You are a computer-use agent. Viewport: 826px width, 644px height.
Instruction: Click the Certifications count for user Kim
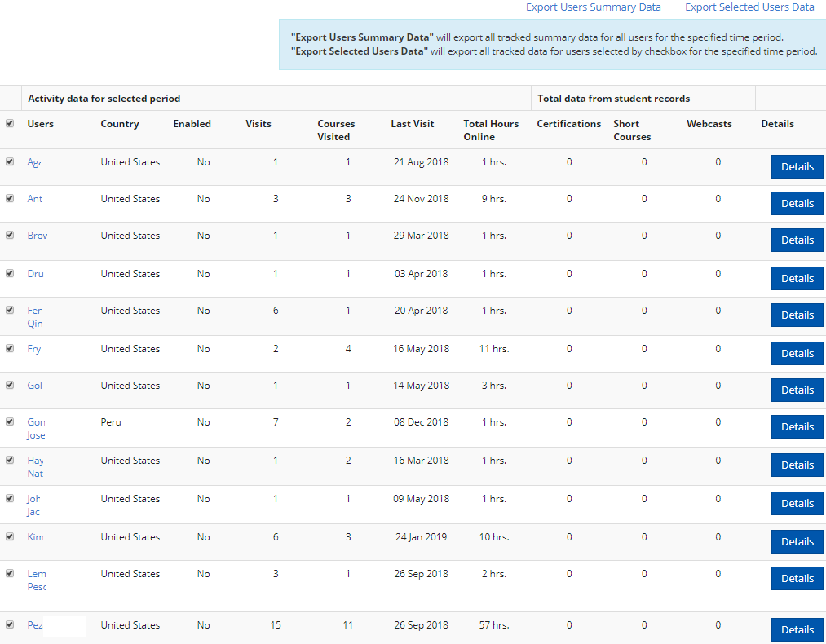point(569,537)
